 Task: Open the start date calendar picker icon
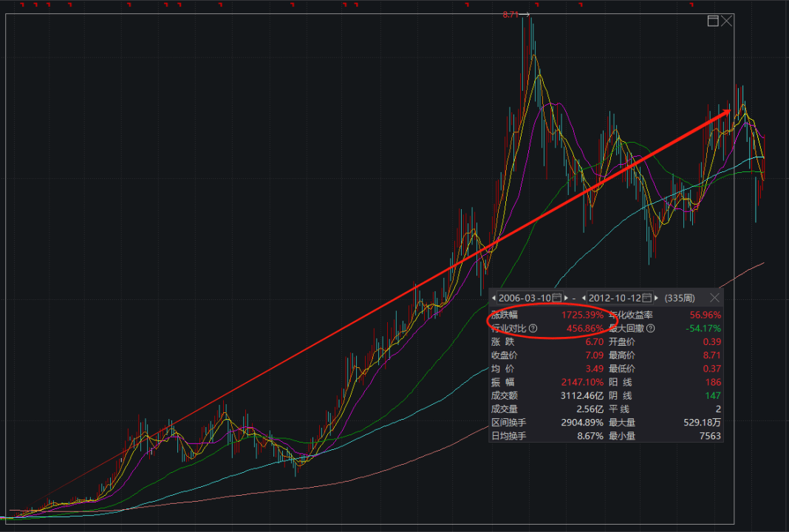[557, 298]
